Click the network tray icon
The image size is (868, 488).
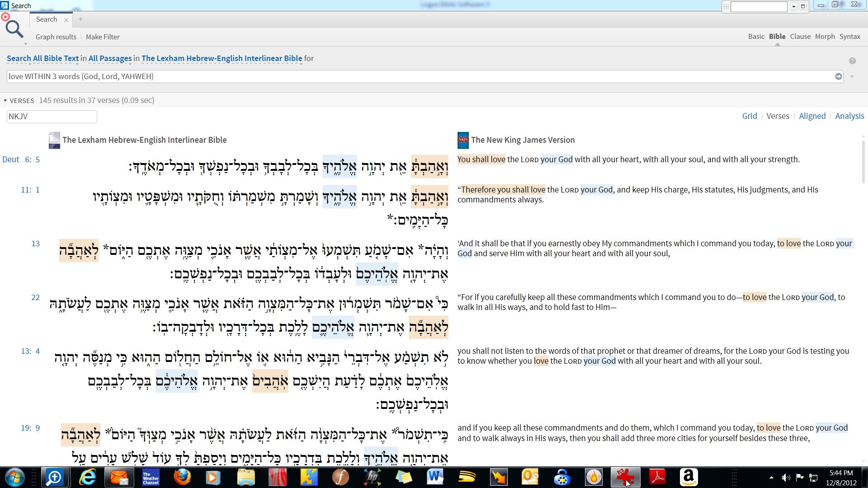[813, 478]
